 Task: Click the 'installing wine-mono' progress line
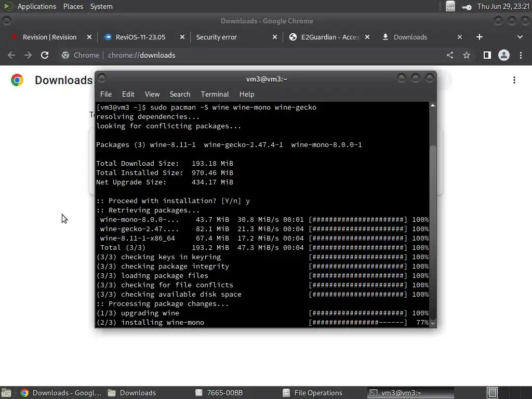262,323
